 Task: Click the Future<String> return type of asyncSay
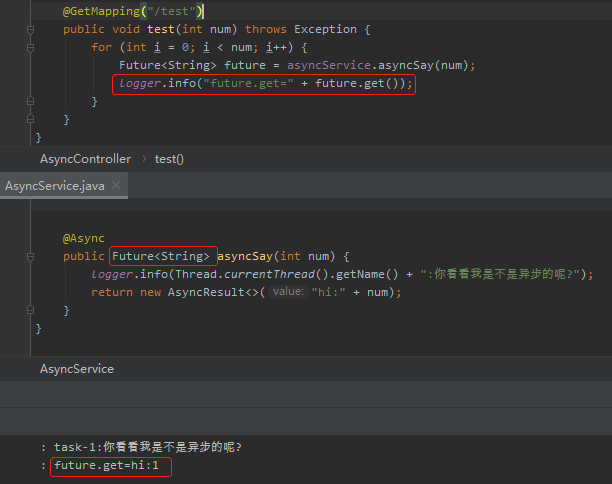(x=161, y=256)
